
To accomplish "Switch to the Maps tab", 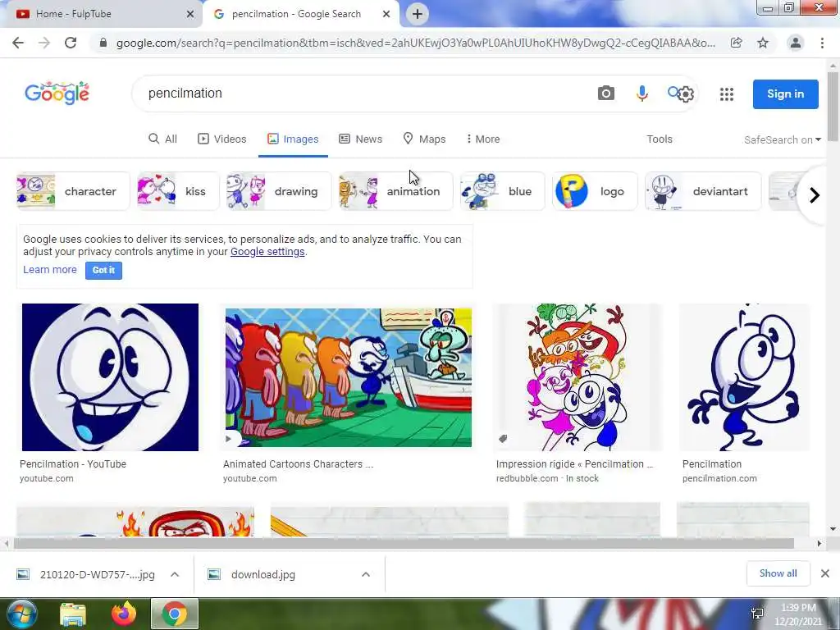I will click(x=424, y=139).
